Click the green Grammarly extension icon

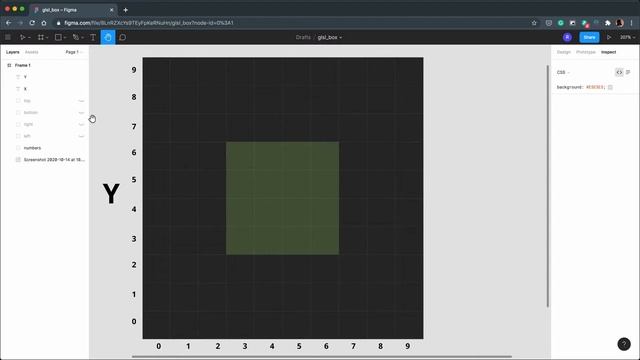pos(560,23)
